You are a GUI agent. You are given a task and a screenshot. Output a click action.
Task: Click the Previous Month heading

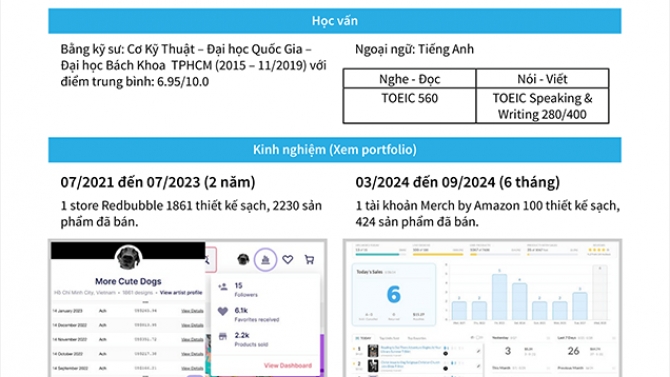pos(571,368)
